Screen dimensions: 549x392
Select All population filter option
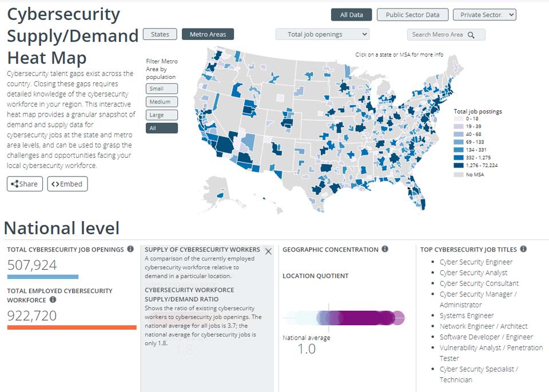[161, 128]
